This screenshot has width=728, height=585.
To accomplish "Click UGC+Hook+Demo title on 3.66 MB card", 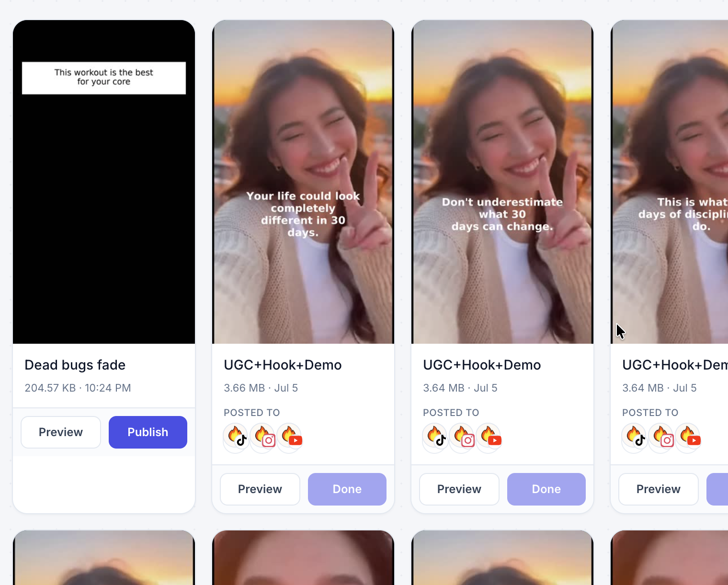I will pos(283,365).
